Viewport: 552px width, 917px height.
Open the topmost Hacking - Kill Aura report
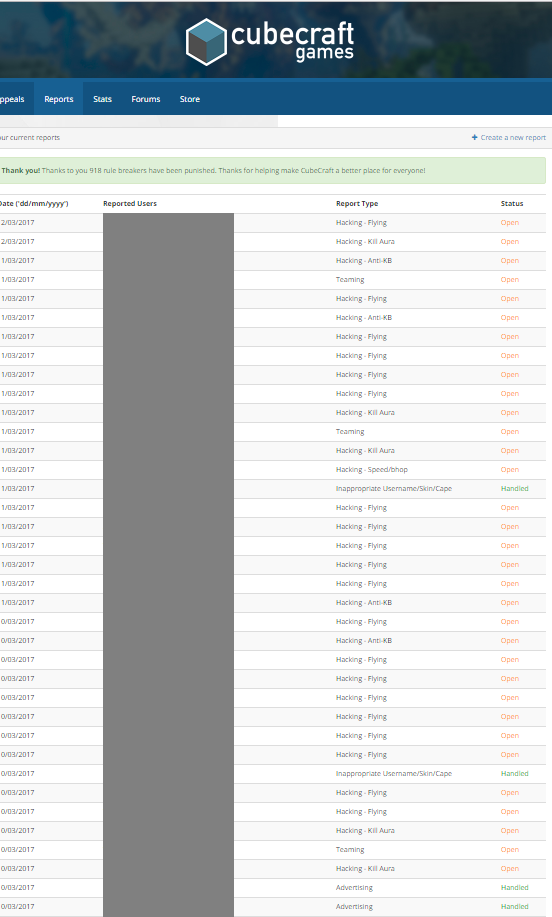click(272, 242)
